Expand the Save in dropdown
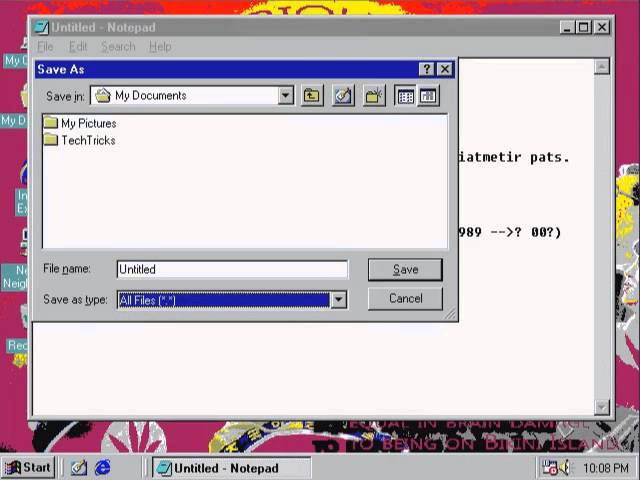640x480 pixels. click(x=286, y=96)
